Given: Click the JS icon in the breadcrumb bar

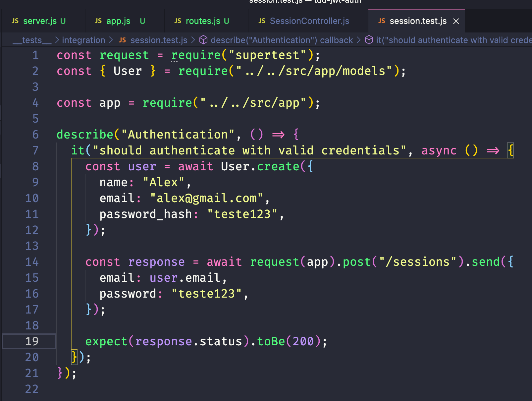Looking at the screenshot, I should click(122, 40).
